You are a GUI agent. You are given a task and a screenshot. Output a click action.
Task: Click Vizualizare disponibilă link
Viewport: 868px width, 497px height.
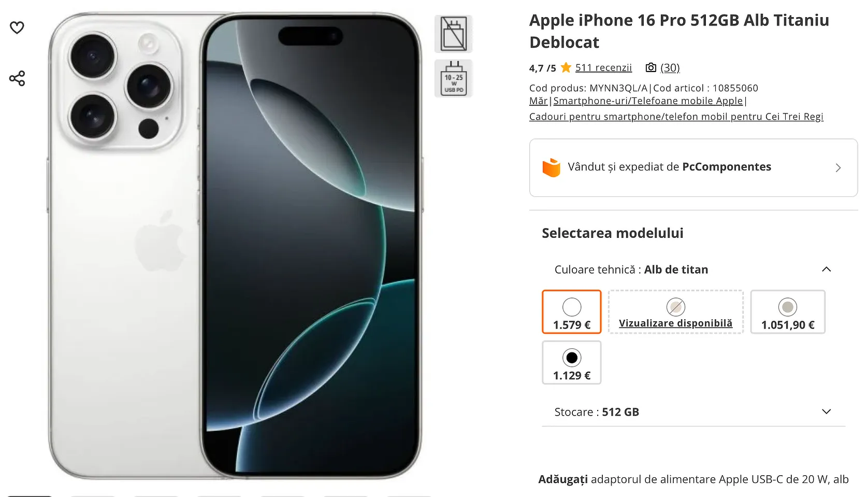coord(675,323)
